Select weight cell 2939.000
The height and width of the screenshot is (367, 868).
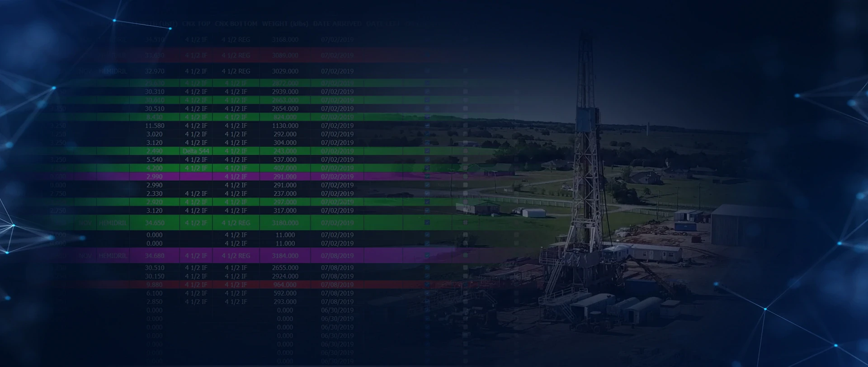tap(285, 92)
